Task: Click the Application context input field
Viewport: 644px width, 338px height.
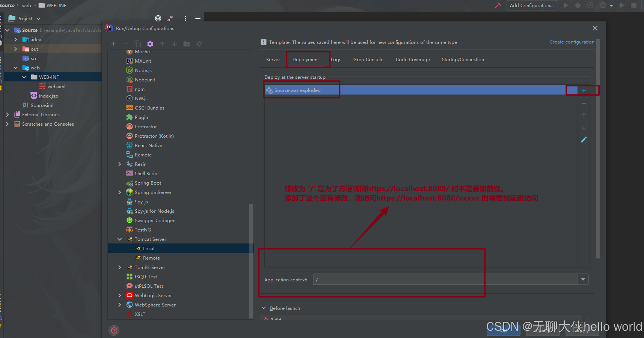Action: [x=445, y=279]
